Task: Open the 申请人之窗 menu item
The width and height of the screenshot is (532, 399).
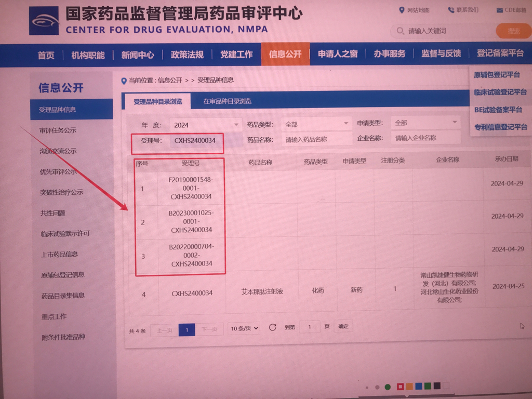Action: point(338,54)
